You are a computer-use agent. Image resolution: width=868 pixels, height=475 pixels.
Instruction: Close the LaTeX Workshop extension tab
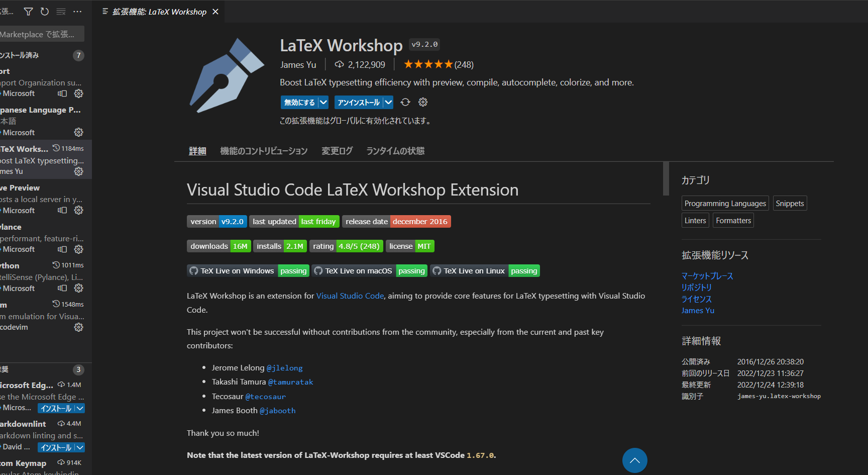(x=215, y=12)
